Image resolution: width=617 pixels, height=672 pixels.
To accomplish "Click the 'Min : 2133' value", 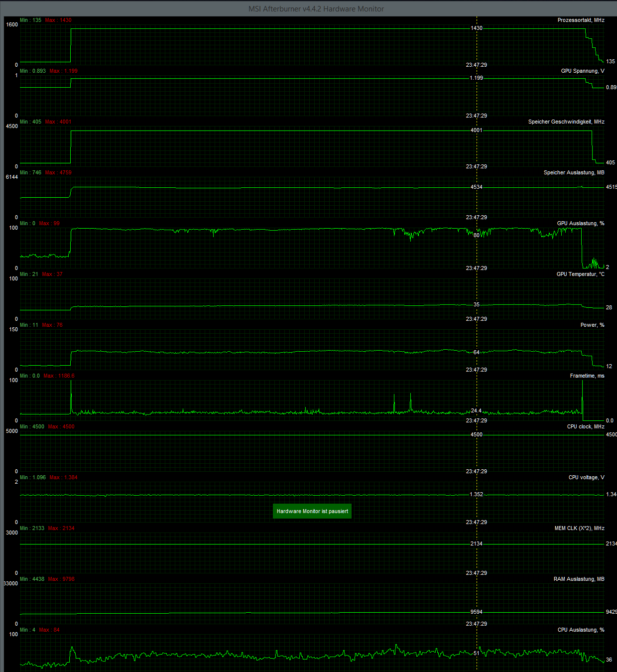I will [x=32, y=529].
